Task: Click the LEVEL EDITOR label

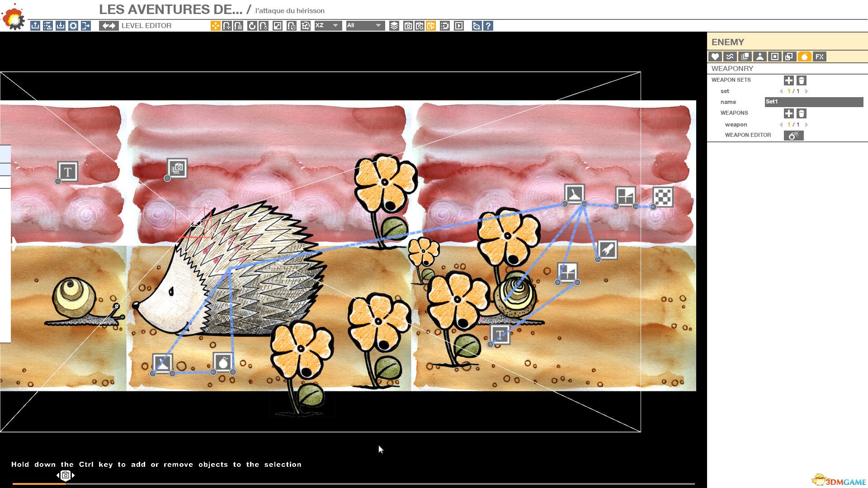Action: point(146,26)
